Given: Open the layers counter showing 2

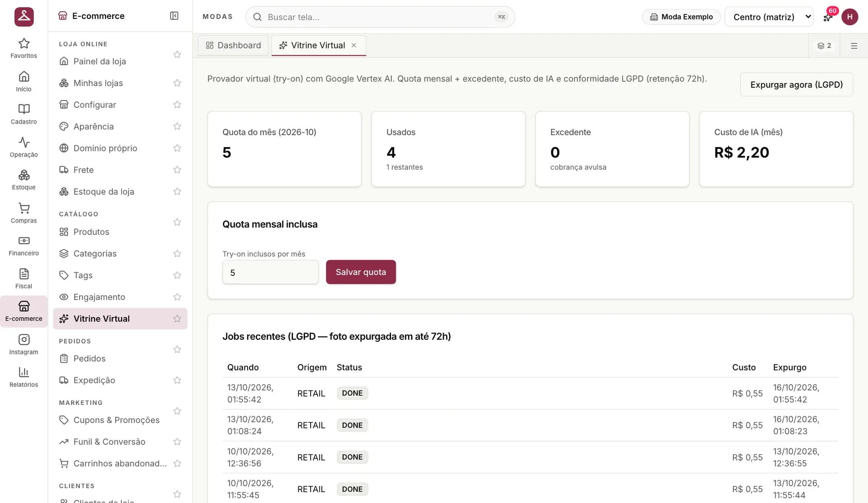Looking at the screenshot, I should click(x=824, y=46).
